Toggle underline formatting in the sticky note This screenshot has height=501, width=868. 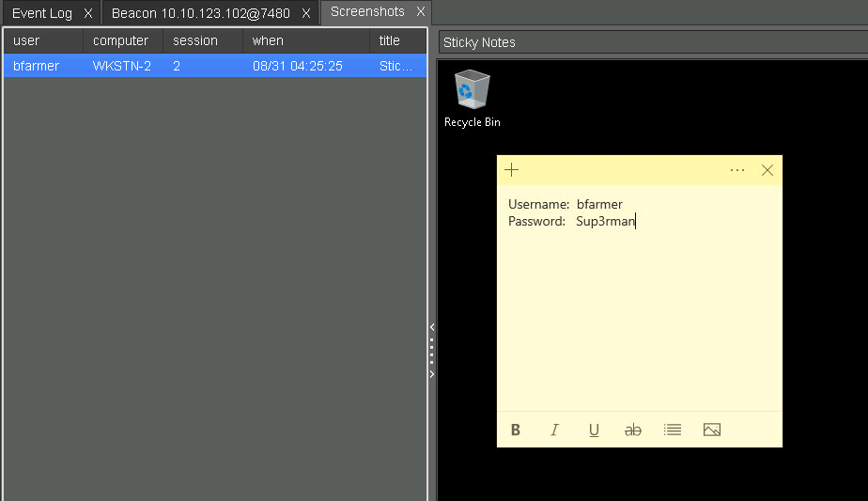tap(594, 431)
